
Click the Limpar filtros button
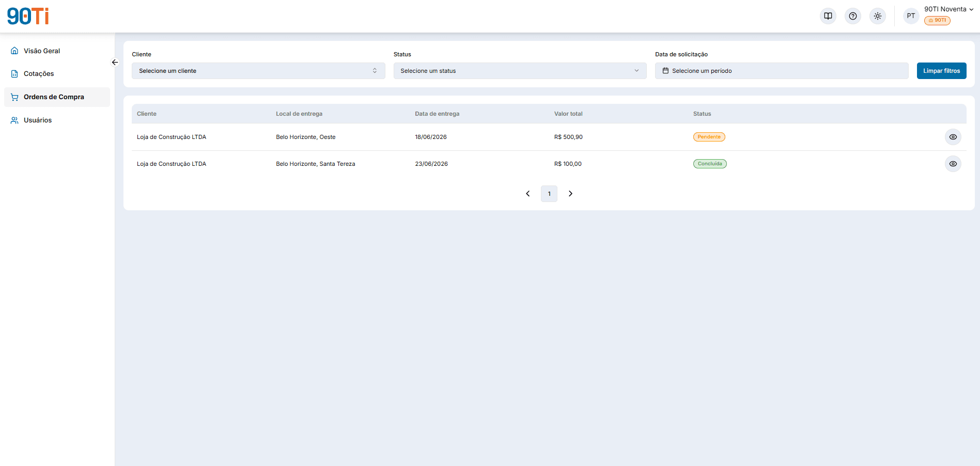click(x=941, y=71)
